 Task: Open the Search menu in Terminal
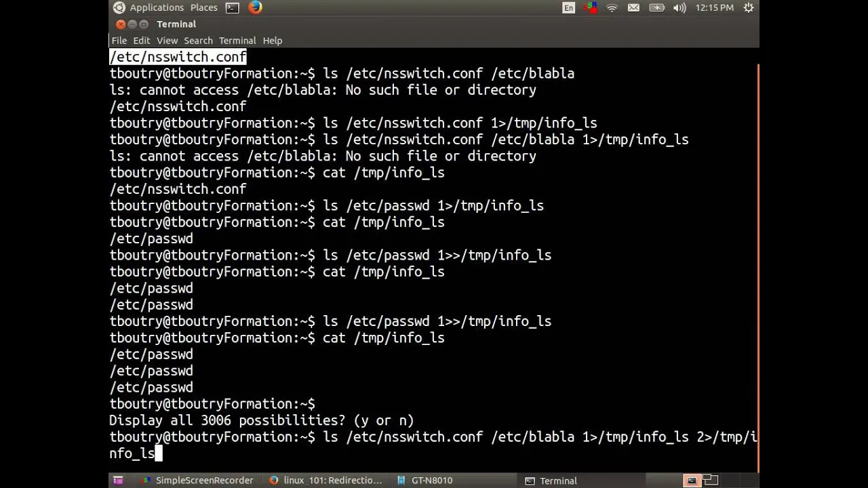198,41
